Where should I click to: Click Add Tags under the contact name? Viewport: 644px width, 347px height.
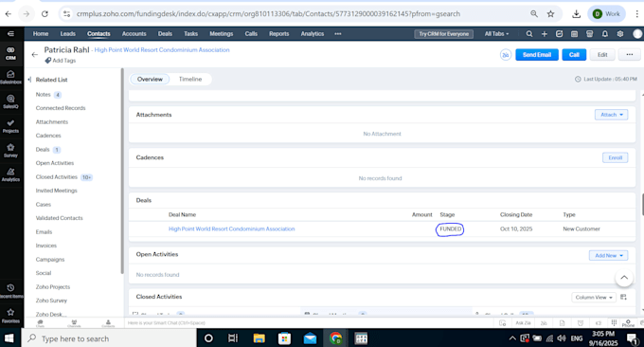(61, 61)
